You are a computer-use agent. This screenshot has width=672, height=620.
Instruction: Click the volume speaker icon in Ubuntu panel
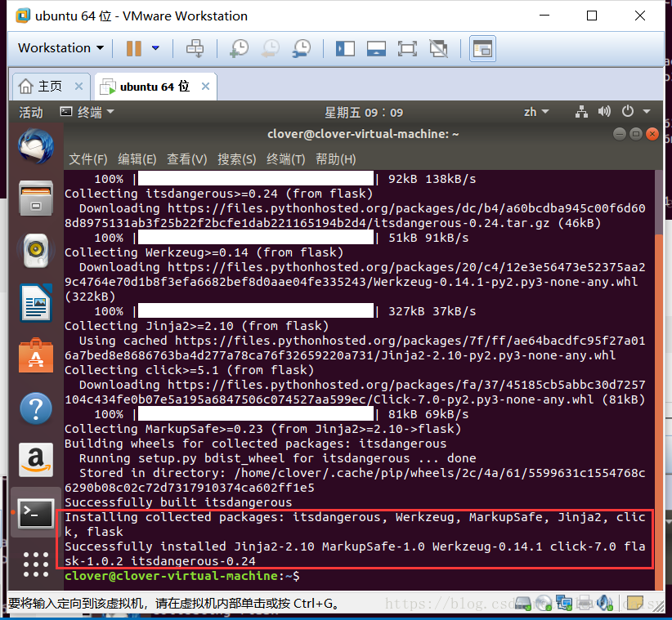(604, 112)
